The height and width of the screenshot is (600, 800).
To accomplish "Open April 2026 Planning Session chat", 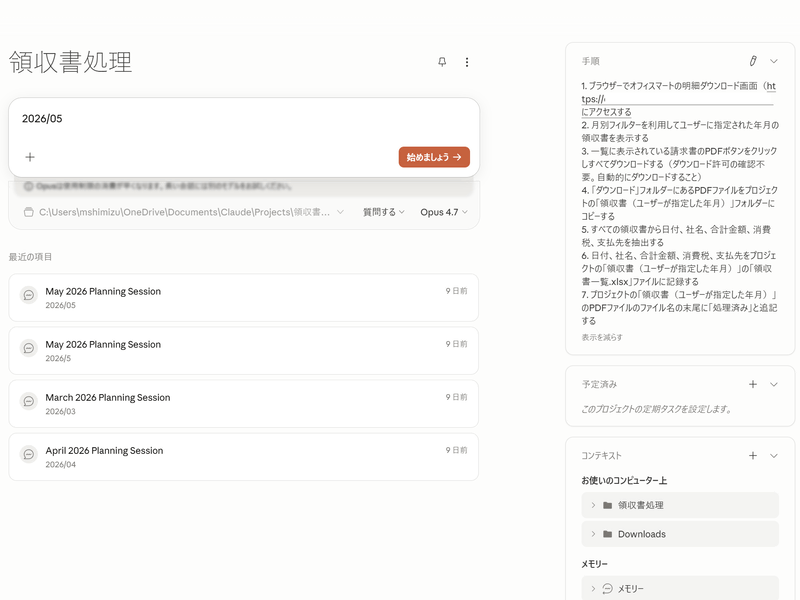I will coord(244,457).
